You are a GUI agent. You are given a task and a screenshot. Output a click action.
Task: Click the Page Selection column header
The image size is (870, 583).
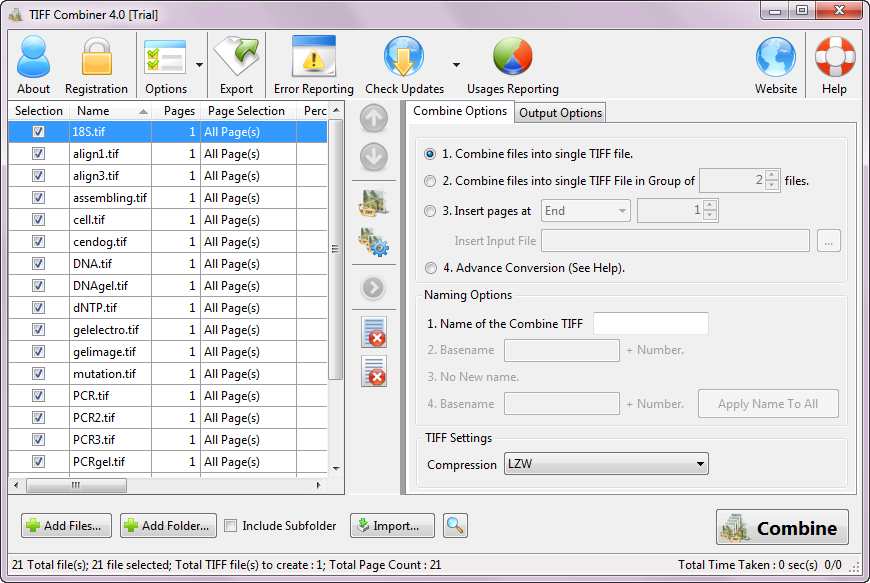248,111
